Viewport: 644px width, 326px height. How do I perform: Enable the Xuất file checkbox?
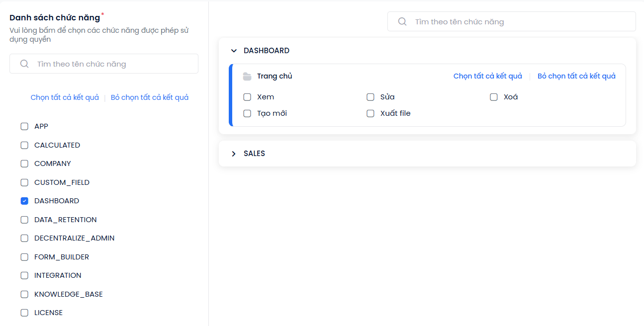coord(370,114)
